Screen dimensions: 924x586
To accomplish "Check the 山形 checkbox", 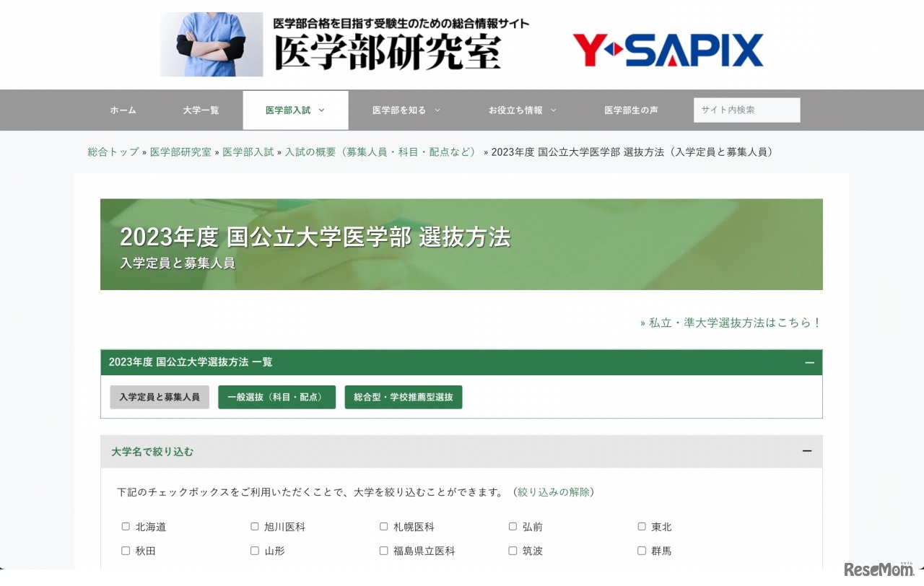I will click(x=255, y=551).
